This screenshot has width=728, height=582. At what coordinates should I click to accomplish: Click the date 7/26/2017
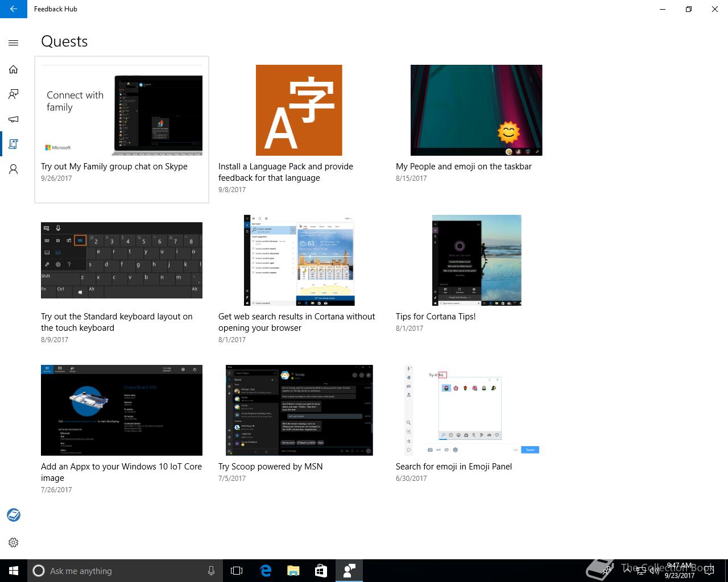(56, 490)
